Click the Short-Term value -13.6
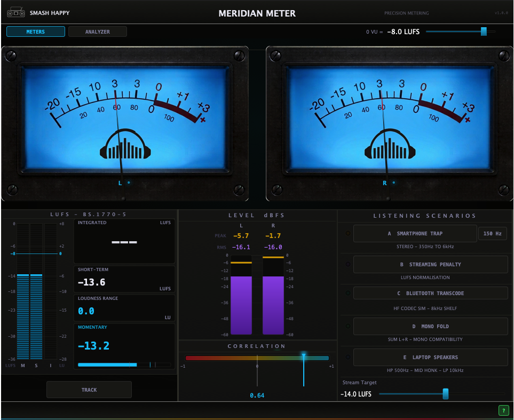Viewport: 514px width, 420px height. pos(92,282)
